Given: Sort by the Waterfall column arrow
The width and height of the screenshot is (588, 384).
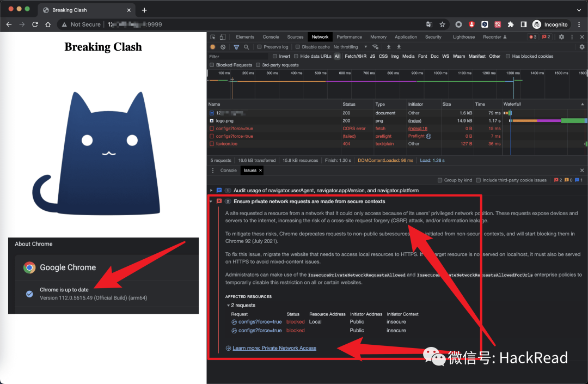Looking at the screenshot, I should pos(583,104).
